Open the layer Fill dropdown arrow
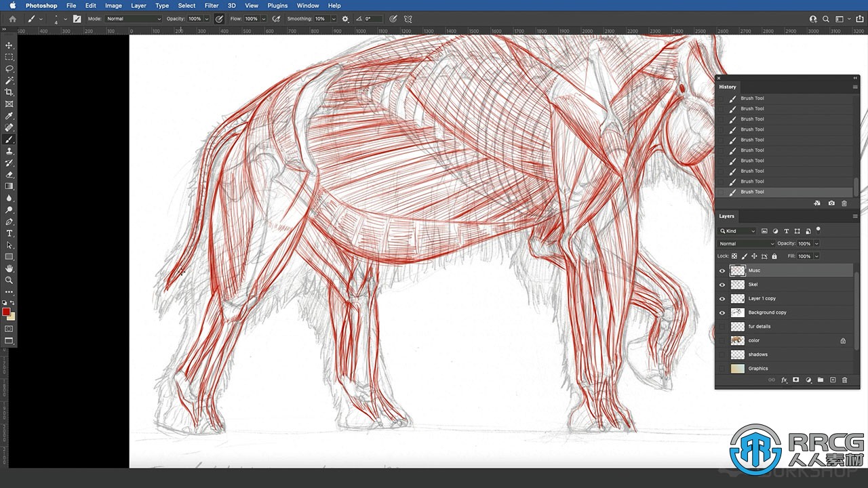This screenshot has height=488, width=868. [816, 256]
